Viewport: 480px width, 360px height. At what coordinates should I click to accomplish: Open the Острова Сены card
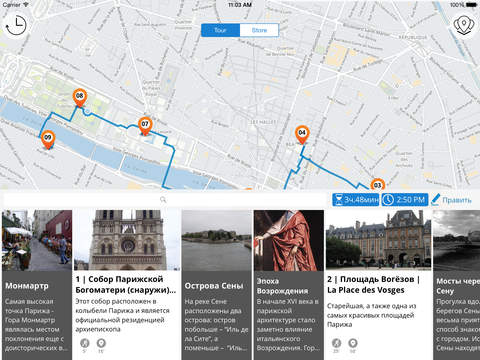217,285
